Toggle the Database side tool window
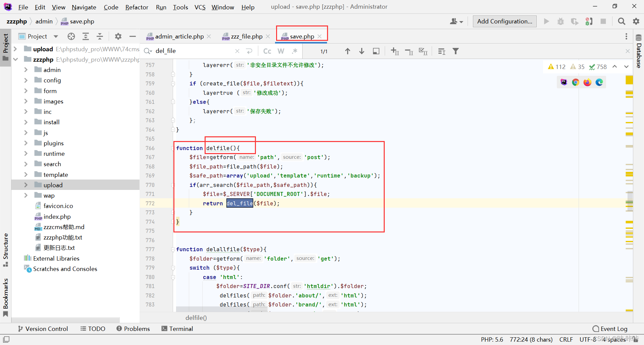 (x=639, y=51)
